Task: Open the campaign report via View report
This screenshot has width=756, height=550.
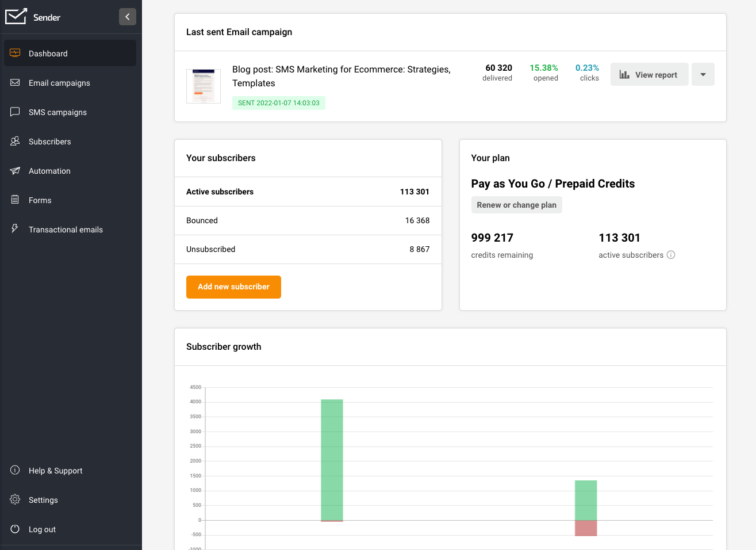Action: [649, 74]
